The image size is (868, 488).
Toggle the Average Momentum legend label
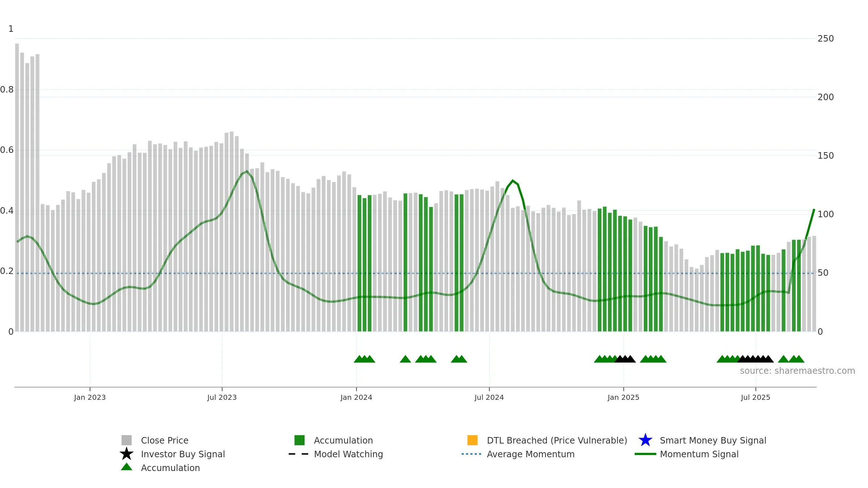point(531,454)
